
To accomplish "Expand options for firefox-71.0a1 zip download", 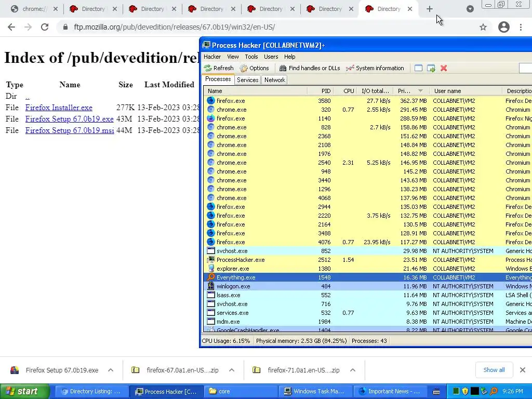I will [353, 370].
